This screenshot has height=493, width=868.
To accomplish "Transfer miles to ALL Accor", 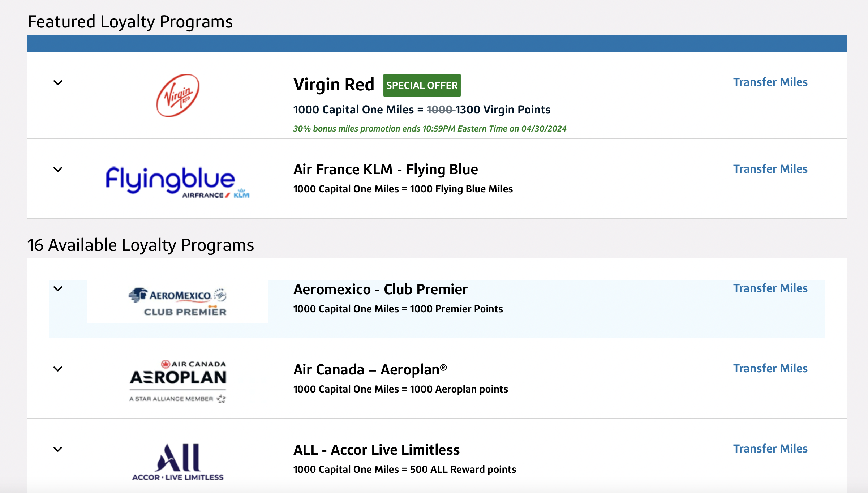I will click(770, 449).
